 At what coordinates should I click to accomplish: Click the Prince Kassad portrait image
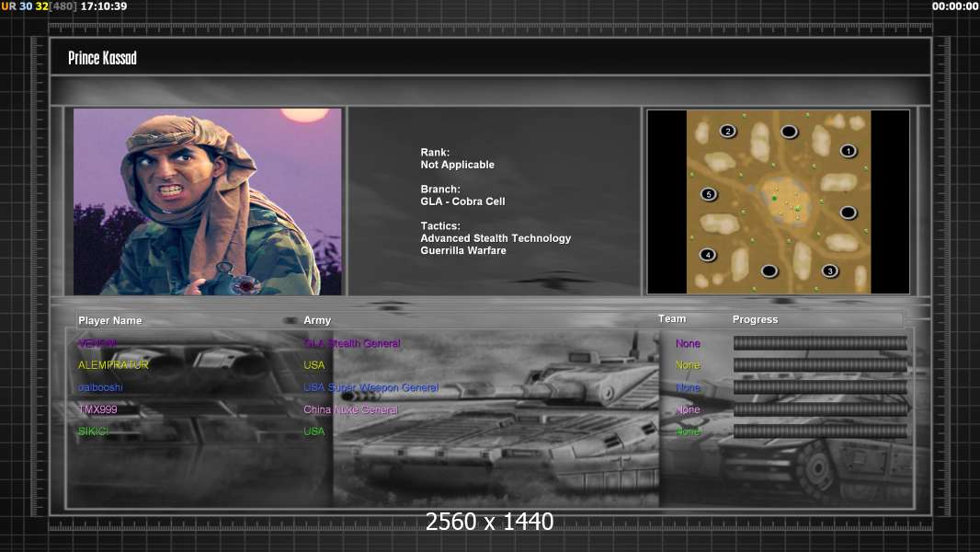[208, 201]
